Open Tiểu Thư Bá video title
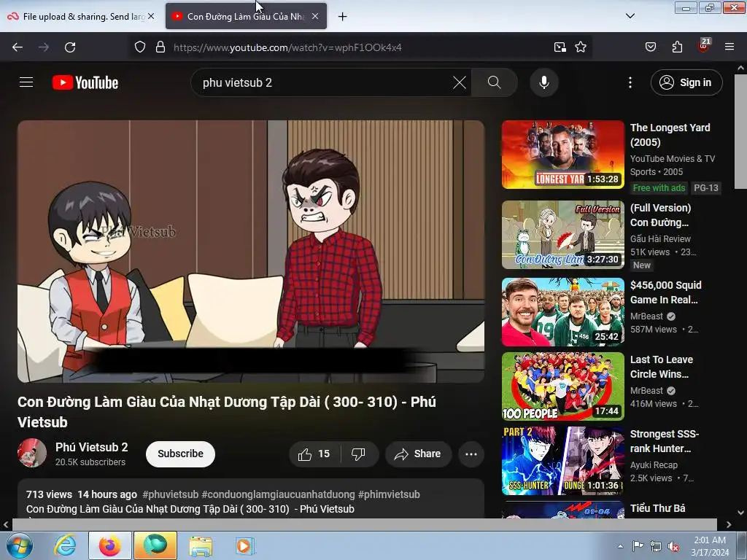The width and height of the screenshot is (747, 560). point(657,508)
